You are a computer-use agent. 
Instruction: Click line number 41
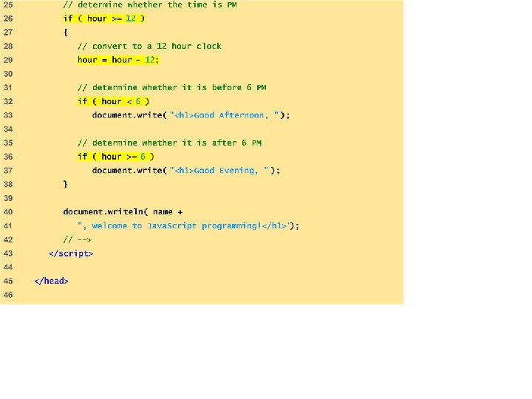[8, 225]
